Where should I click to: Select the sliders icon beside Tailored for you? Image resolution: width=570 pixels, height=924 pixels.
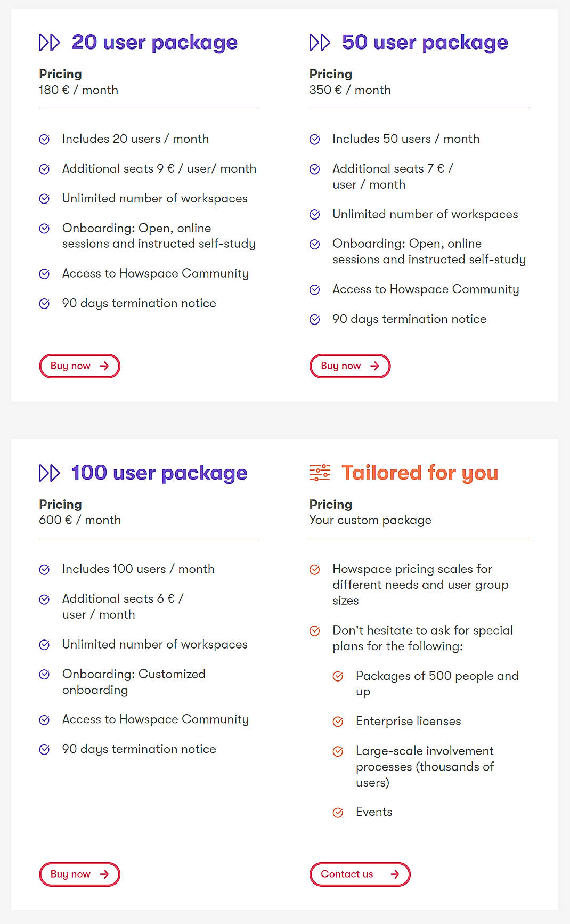(321, 473)
